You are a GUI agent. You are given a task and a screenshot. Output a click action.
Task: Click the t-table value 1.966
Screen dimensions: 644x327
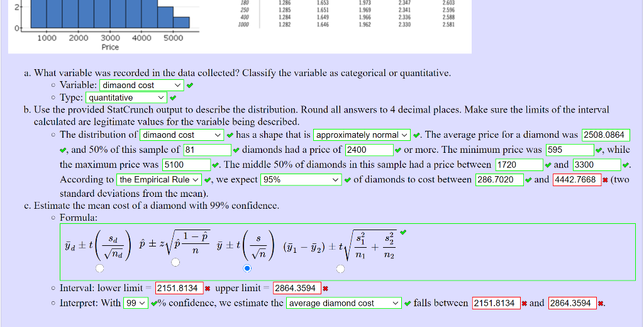coord(364,17)
